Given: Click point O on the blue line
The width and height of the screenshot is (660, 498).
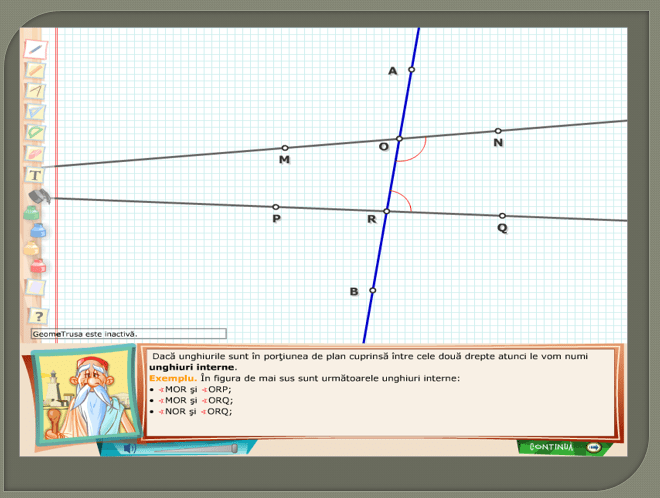Looking at the screenshot, I should click(x=399, y=139).
